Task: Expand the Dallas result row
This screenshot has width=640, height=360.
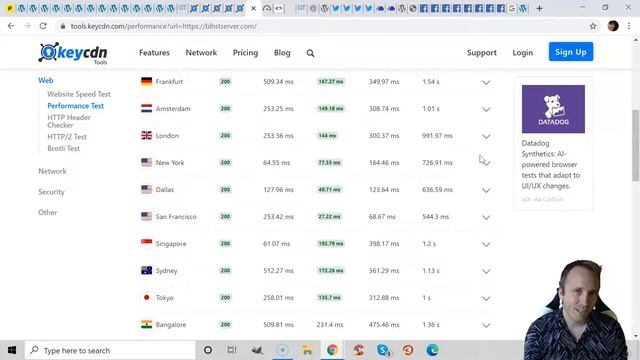Action: [486, 190]
